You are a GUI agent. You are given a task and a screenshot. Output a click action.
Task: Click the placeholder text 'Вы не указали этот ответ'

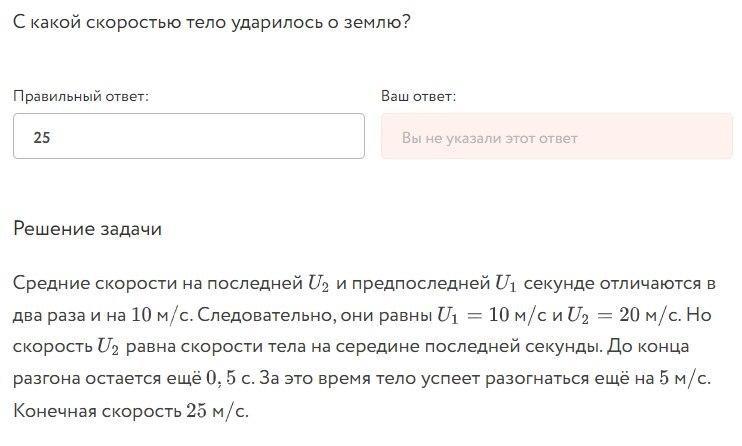(x=489, y=138)
